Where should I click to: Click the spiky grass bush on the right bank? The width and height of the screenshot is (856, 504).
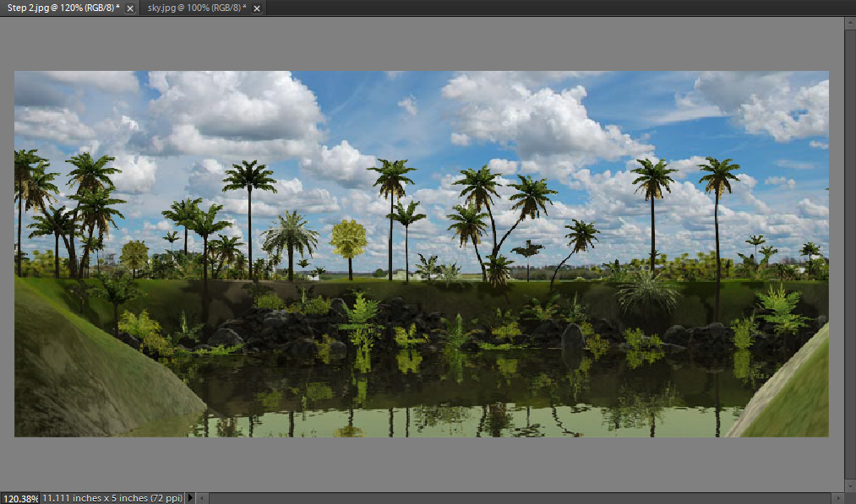[x=646, y=293]
